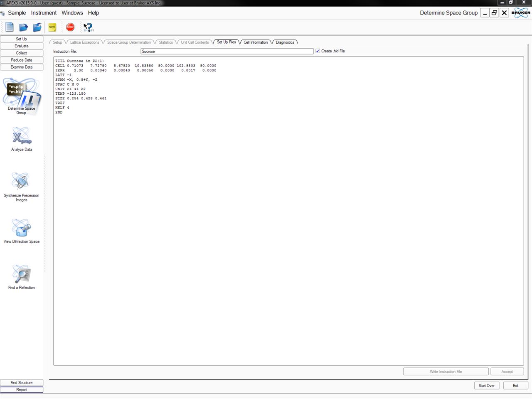The width and height of the screenshot is (532, 399).
Task: Expand the Evaluate sidebar section
Action: tap(22, 46)
